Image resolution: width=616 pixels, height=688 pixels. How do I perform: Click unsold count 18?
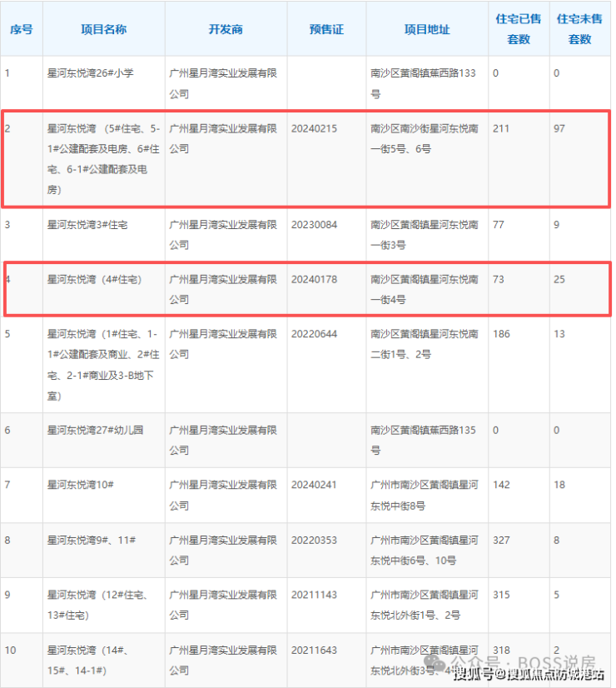[559, 485]
